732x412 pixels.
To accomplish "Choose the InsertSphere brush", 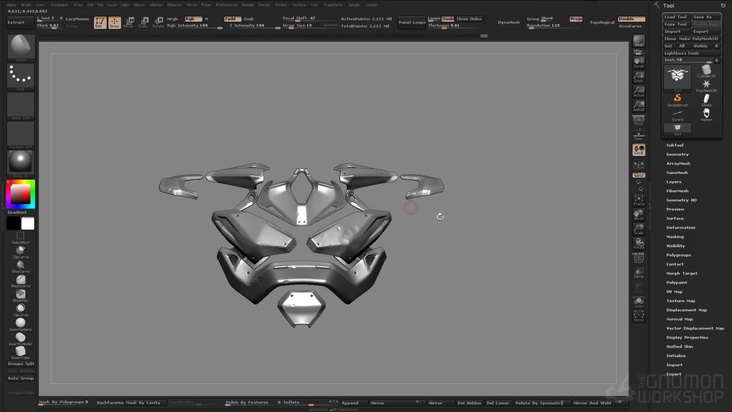I will coord(21,324).
